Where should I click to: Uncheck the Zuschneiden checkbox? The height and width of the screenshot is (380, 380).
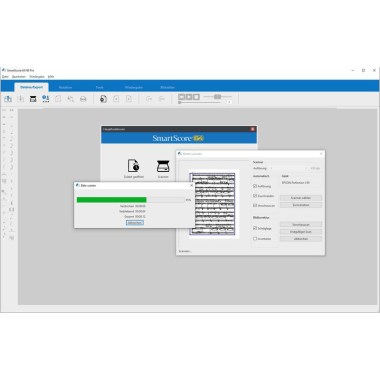pos(255,196)
